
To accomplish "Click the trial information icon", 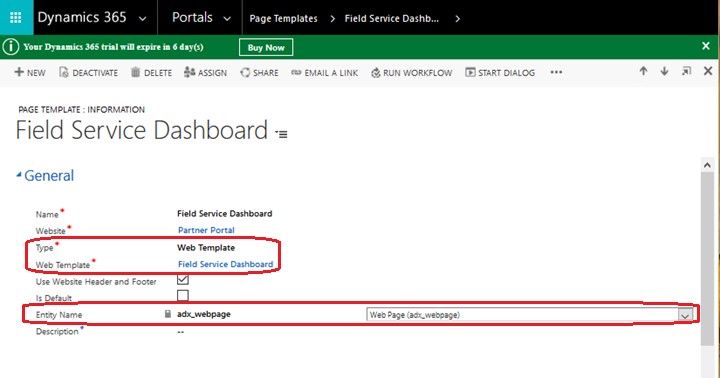I will click(11, 47).
